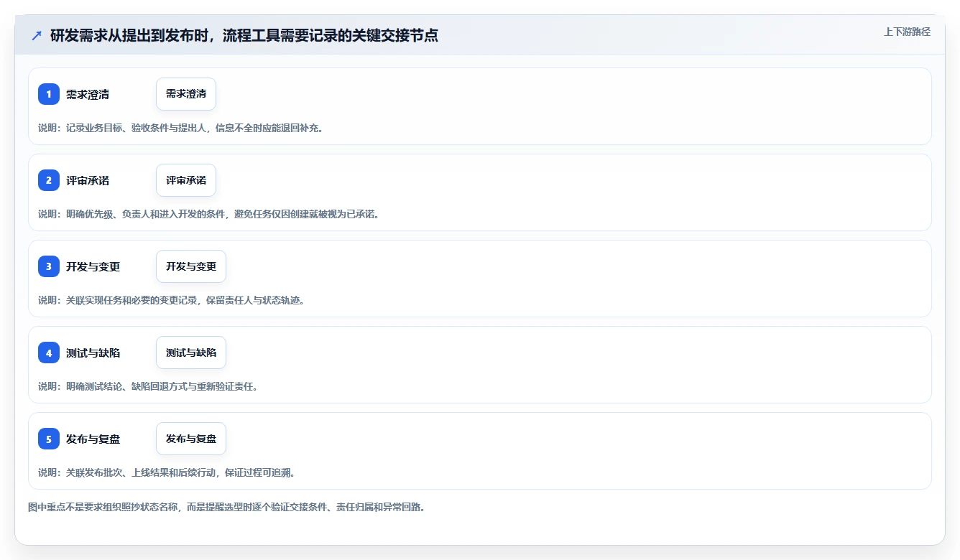Image resolution: width=960 pixels, height=560 pixels.
Task: Click step number badge 5
Action: coord(49,439)
